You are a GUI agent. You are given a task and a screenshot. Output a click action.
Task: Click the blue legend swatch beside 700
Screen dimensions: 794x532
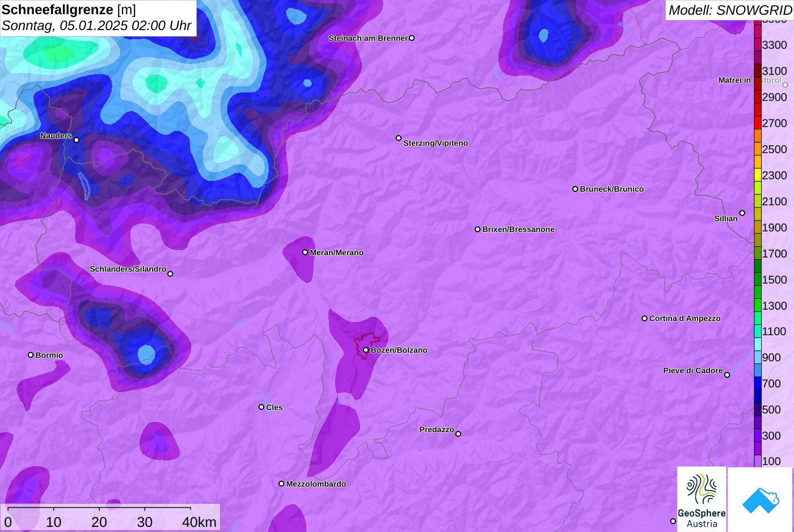758,383
